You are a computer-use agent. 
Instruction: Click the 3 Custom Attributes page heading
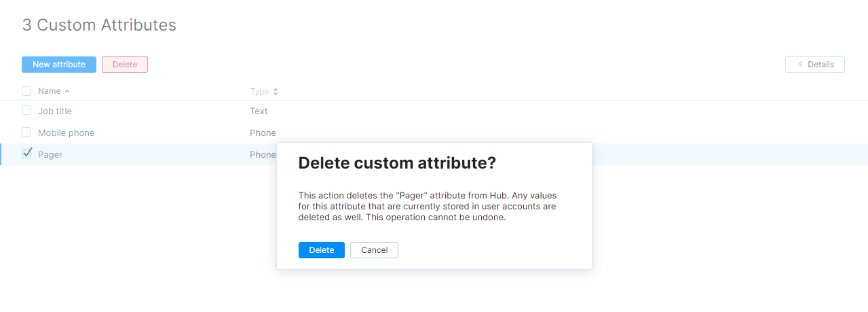coord(99,25)
